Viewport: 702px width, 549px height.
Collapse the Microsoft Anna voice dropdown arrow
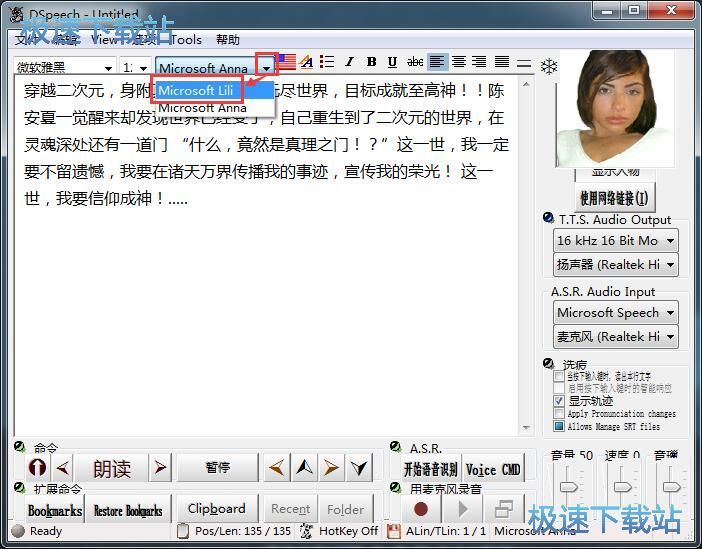pos(267,68)
